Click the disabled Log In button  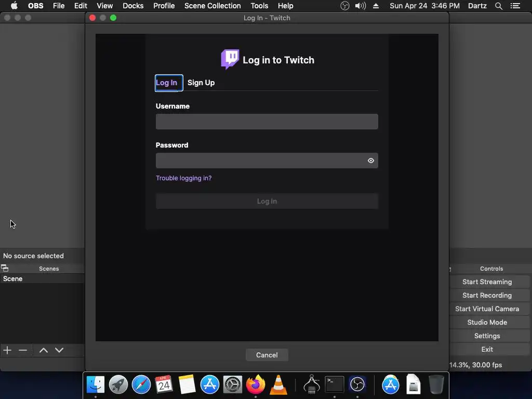point(267,201)
